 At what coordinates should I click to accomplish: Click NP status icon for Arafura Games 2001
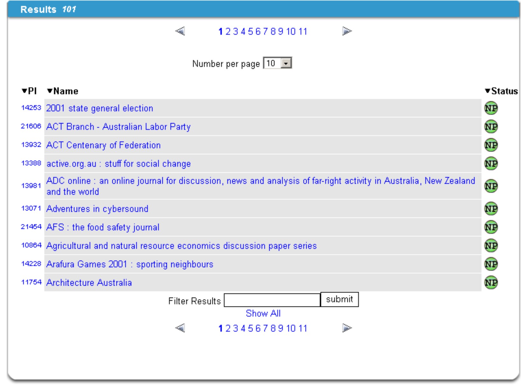[491, 264]
